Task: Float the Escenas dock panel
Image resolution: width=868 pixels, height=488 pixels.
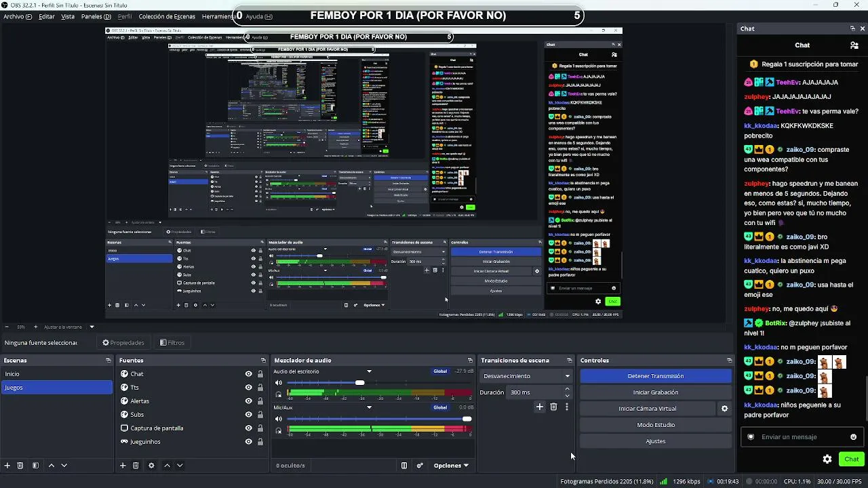Action: point(108,361)
